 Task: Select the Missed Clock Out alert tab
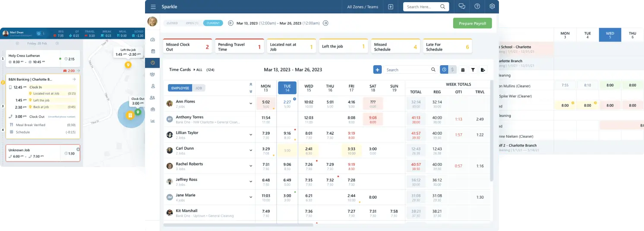pyautogui.click(x=187, y=47)
